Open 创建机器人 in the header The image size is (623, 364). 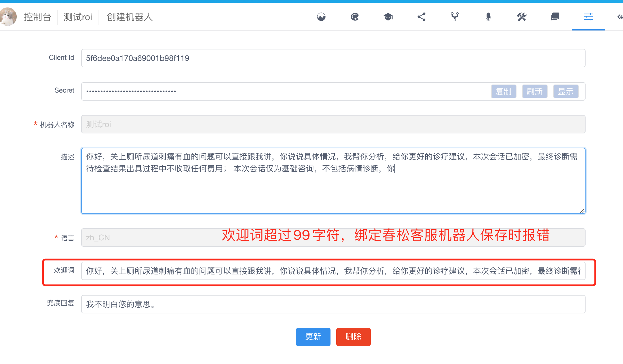click(130, 17)
